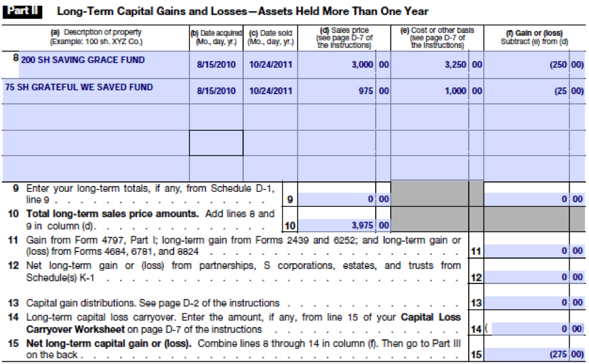This screenshot has width=589, height=364.
Task: Select the (250 00) gain or loss field
Action: click(x=534, y=64)
